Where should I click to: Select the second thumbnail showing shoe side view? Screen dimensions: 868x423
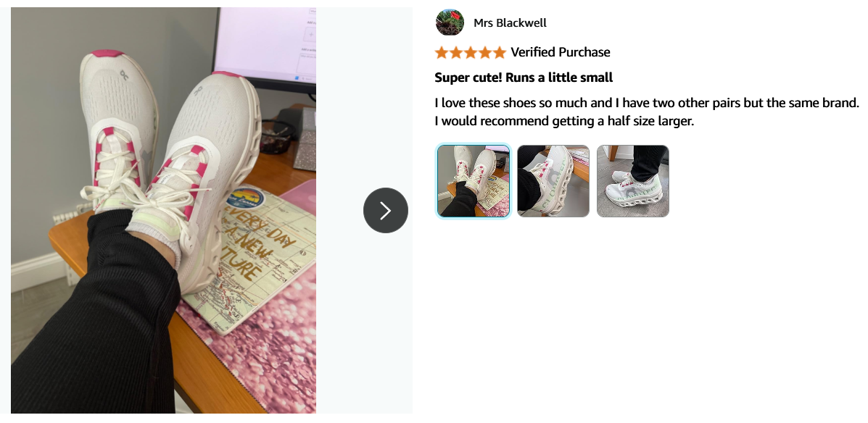pos(553,181)
